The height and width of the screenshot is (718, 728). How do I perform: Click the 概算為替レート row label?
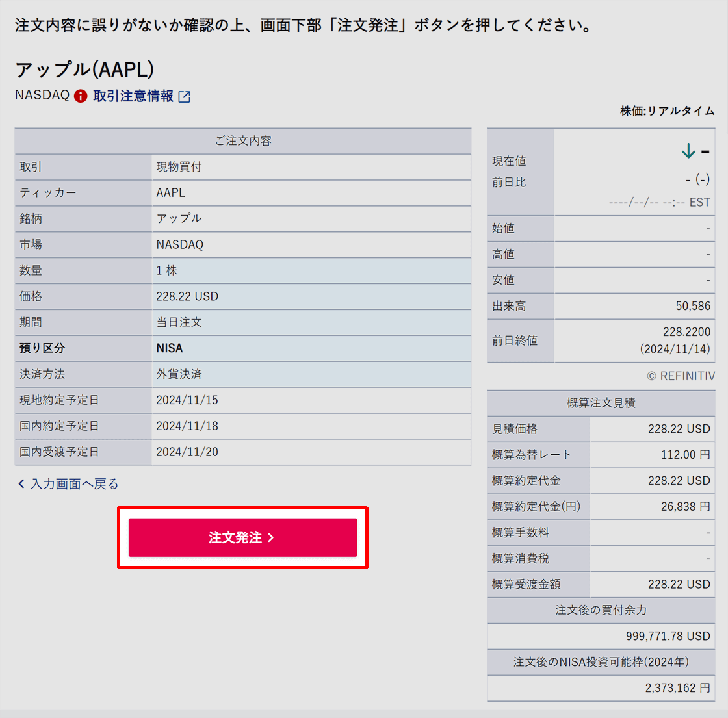[532, 455]
